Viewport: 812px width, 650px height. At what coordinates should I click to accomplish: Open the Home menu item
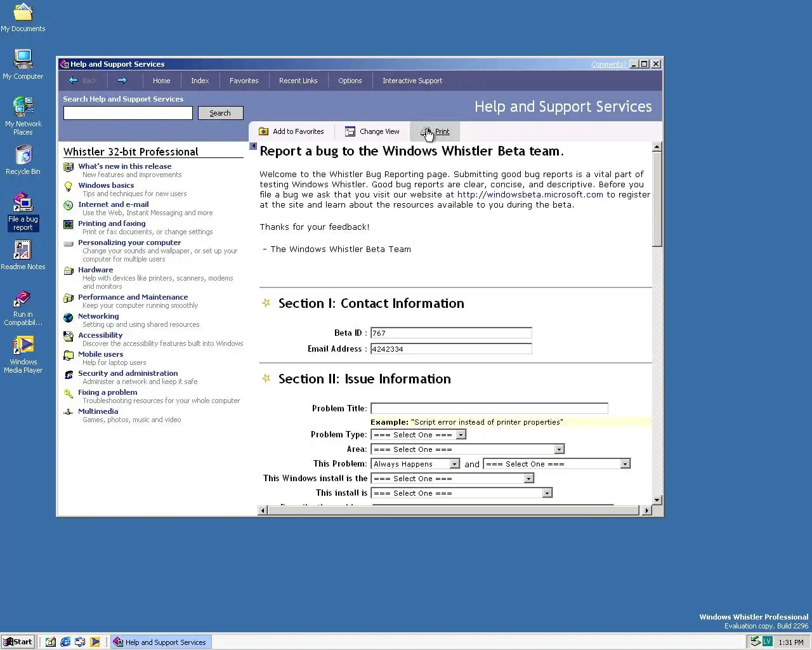pos(161,81)
